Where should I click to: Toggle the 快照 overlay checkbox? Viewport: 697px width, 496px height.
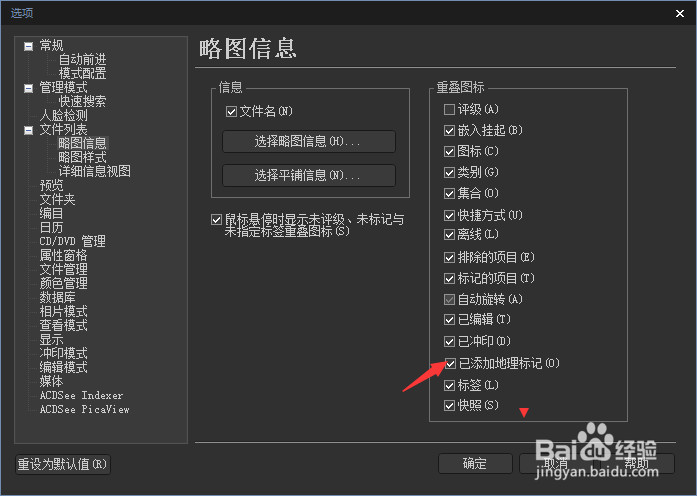449,405
